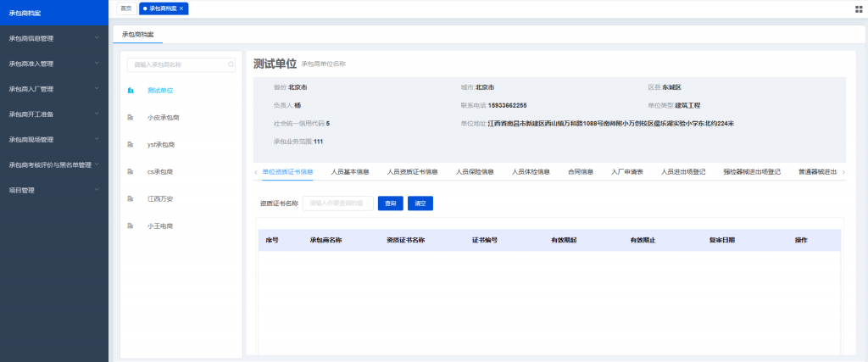The width and height of the screenshot is (868, 362).
Task: Focus the 资质证书名称 input field
Action: tap(337, 203)
